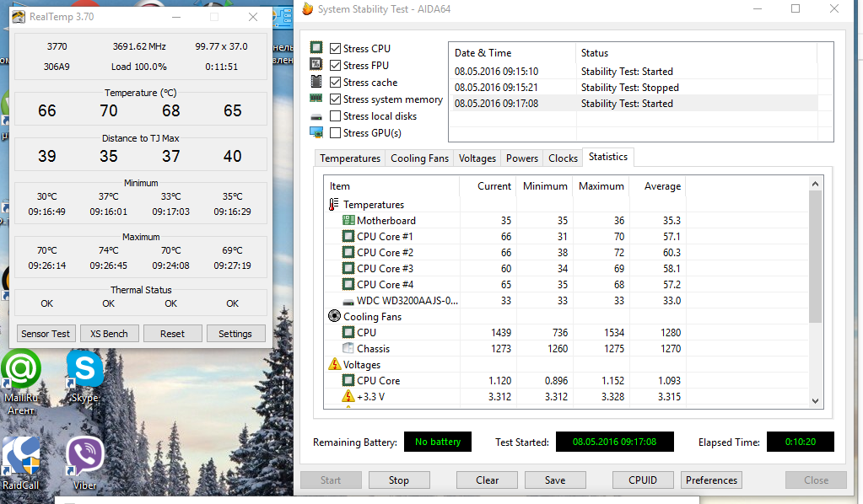Click the Temperatures thermometer icon in statistics

[333, 205]
